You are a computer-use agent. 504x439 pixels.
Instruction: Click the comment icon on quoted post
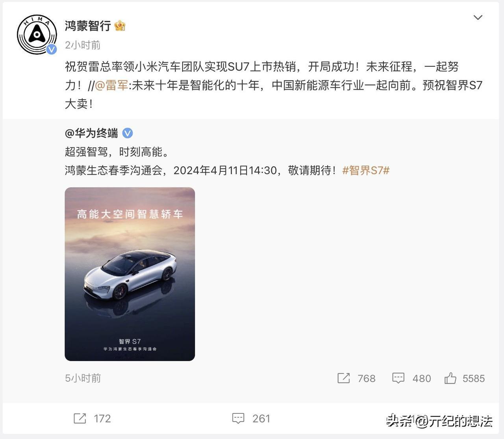[398, 378]
